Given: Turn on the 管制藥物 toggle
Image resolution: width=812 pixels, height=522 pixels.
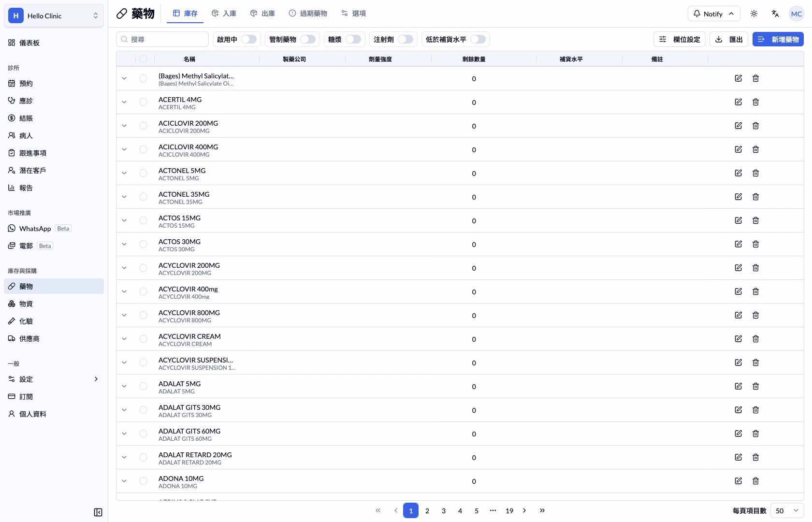Looking at the screenshot, I should point(308,39).
